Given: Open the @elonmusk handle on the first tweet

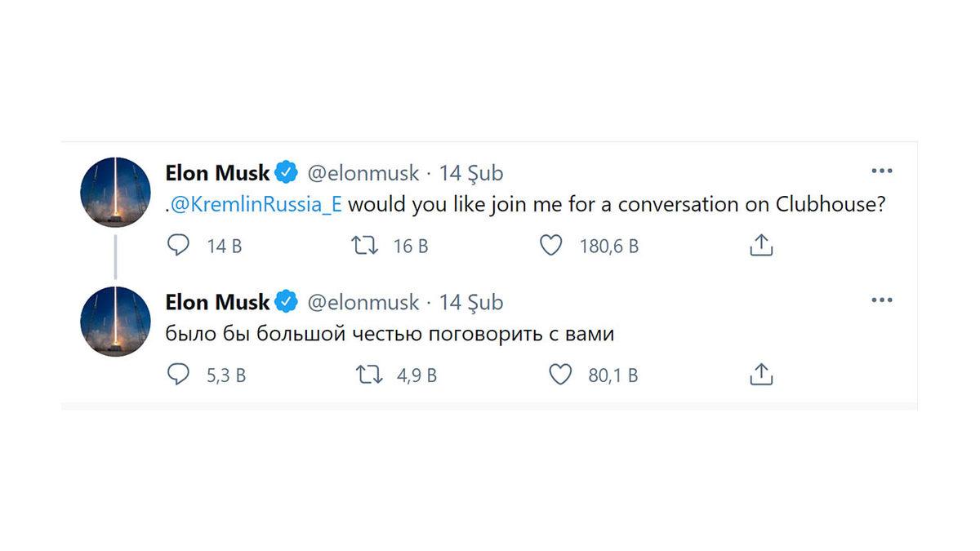Looking at the screenshot, I should pyautogui.click(x=363, y=172).
